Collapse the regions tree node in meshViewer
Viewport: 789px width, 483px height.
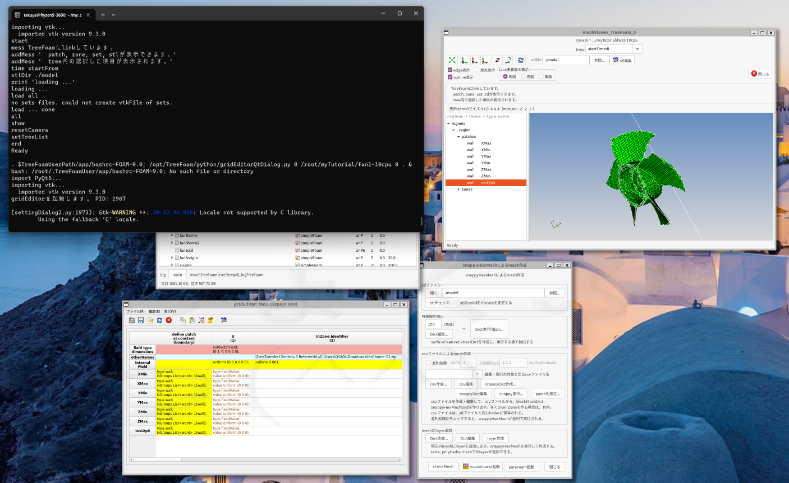click(x=448, y=123)
